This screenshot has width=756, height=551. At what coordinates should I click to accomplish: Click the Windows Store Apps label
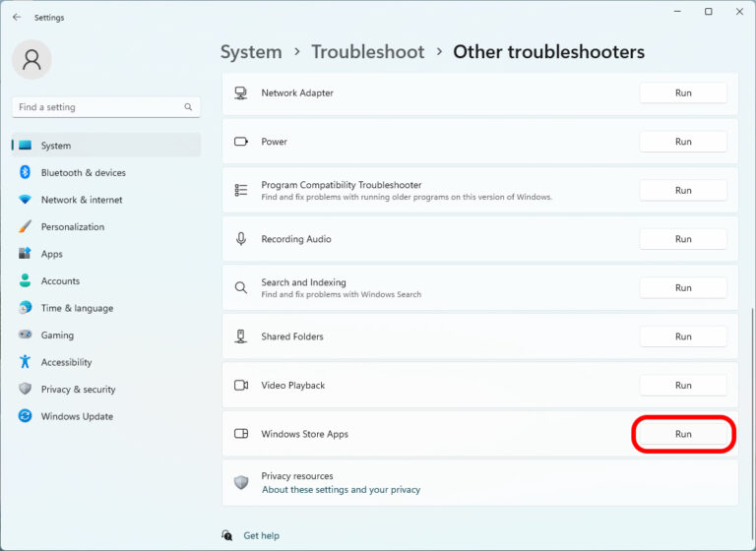(305, 434)
